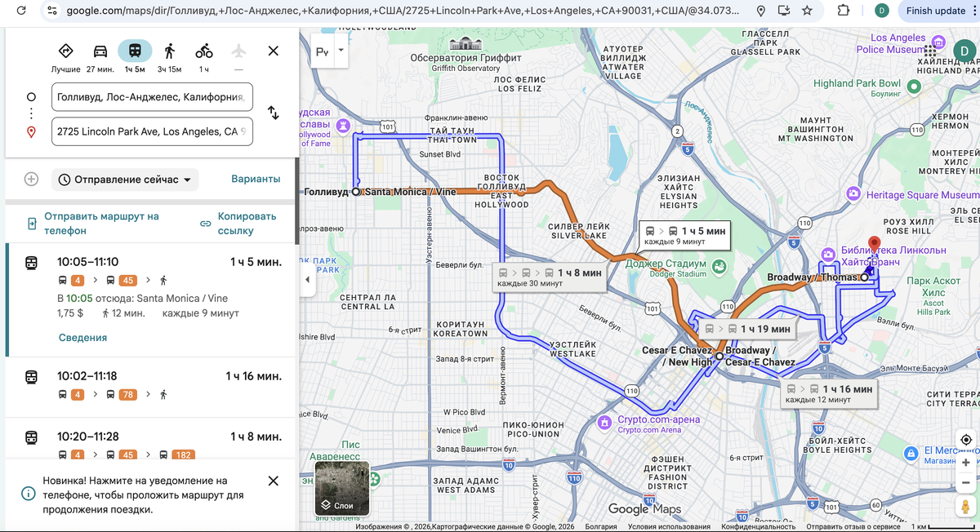This screenshot has width=980, height=532.
Task: Reload the browser page
Action: (21, 11)
